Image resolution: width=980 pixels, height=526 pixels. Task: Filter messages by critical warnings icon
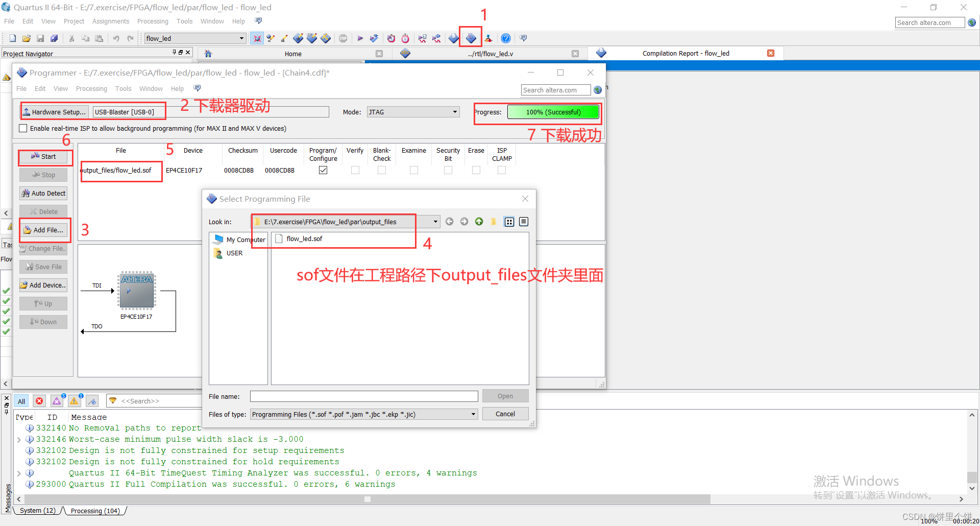(x=57, y=401)
